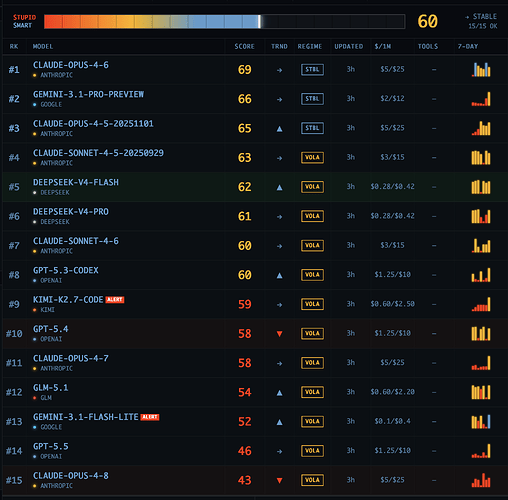Click the $0.1/$0.4 price for GEMINI-3.1-FLASH-LITE
The image size is (508, 500).
(x=393, y=421)
